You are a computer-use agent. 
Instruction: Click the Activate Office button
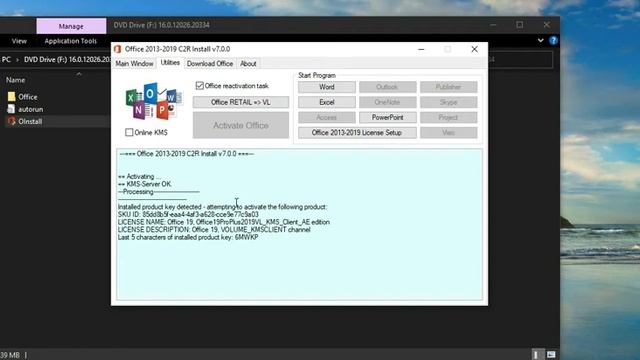pos(241,125)
